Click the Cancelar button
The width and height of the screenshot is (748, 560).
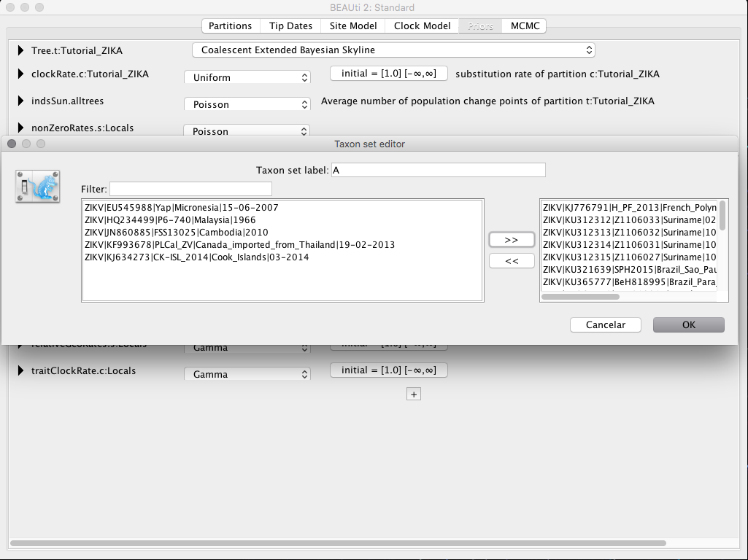[x=606, y=324]
